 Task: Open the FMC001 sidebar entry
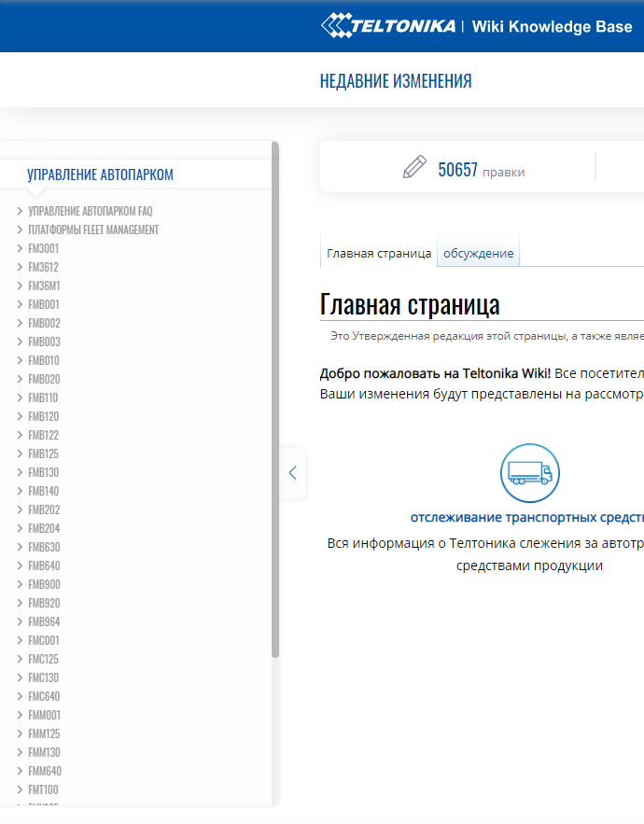[44, 640]
